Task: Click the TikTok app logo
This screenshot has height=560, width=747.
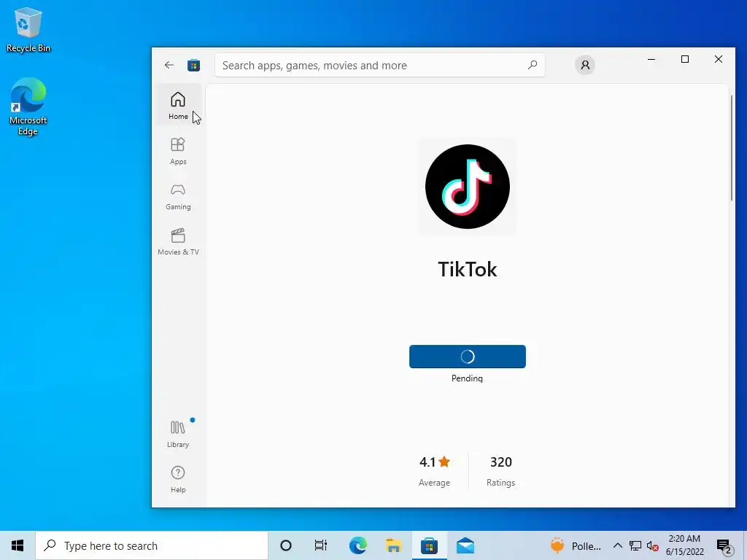Action: point(468,187)
